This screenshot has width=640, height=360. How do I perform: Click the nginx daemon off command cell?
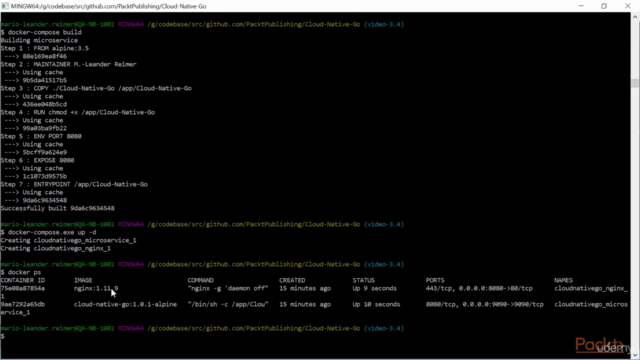[x=228, y=288]
